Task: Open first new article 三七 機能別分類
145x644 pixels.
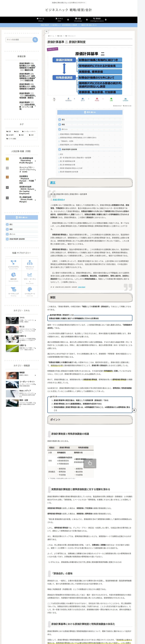Action: (27, 67)
